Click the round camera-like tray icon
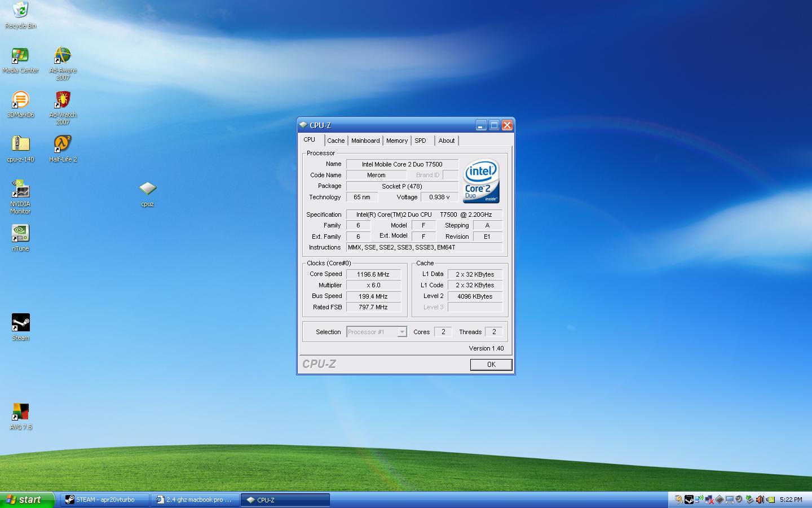 (739, 500)
